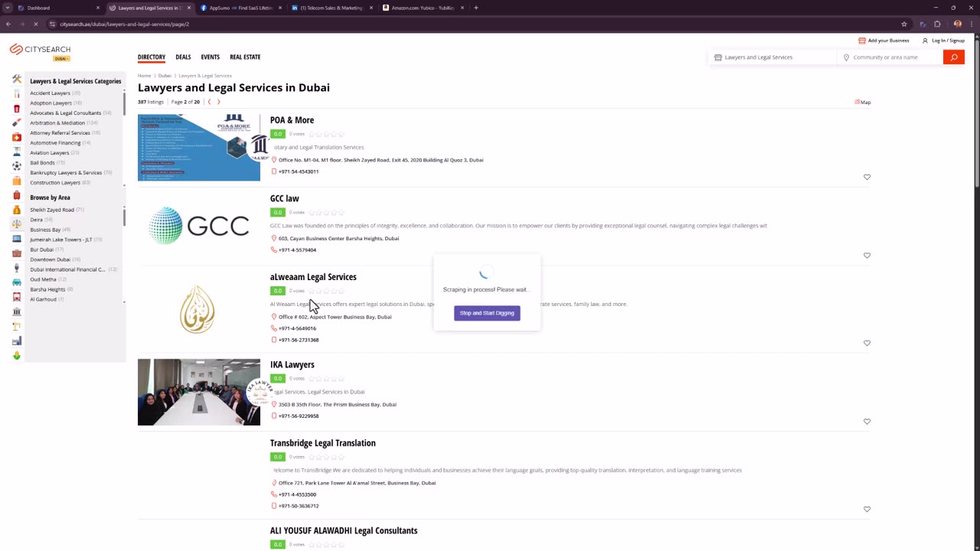The image size is (980, 551).
Task: Favorite IKA Lawyers with heart icon
Action: [867, 422]
